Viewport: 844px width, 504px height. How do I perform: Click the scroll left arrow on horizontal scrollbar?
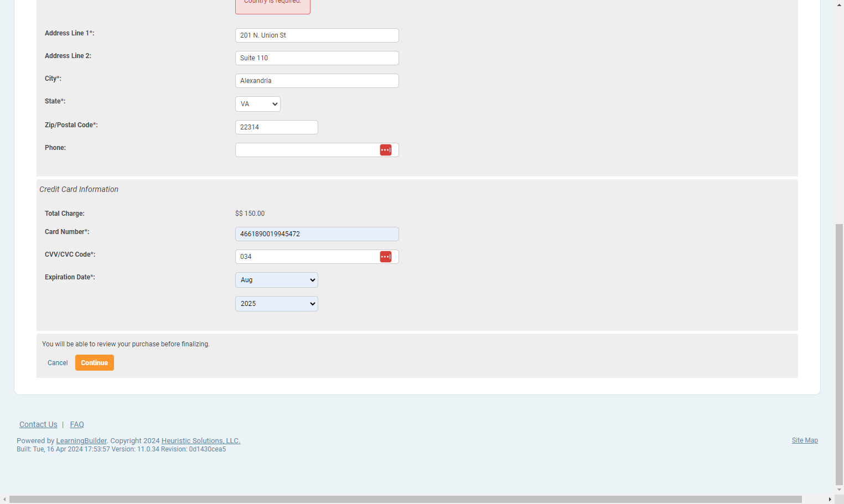click(x=4, y=500)
